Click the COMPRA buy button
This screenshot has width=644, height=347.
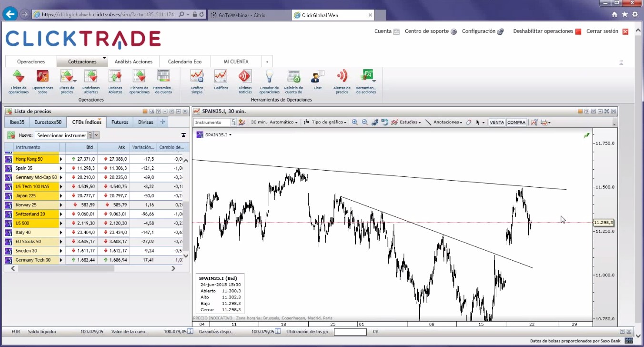pos(516,122)
